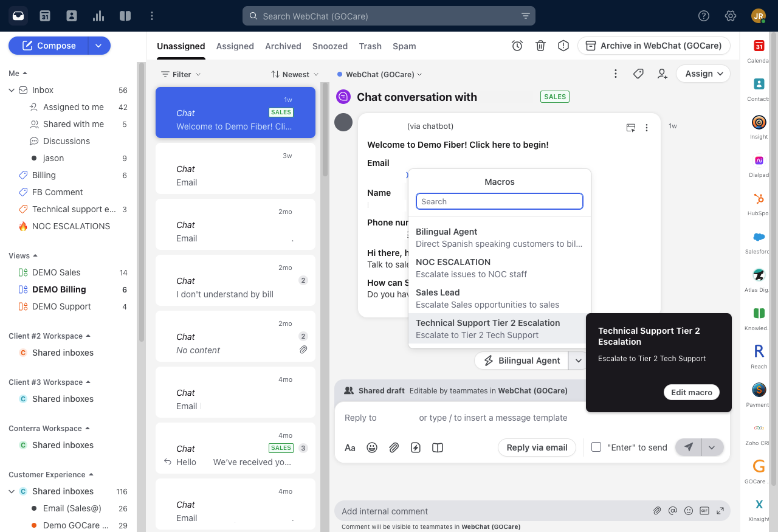Open macros lightning icon in composer
This screenshot has width=778, height=532.
click(x=416, y=447)
